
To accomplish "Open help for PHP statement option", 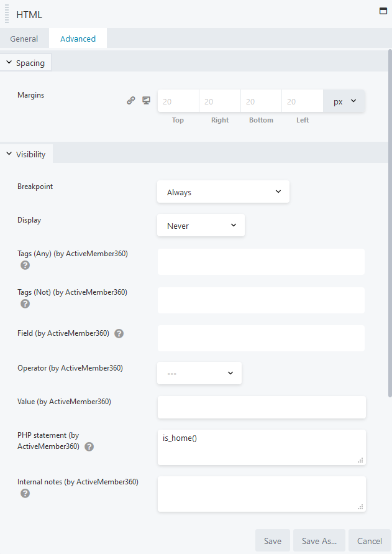I will 89,446.
